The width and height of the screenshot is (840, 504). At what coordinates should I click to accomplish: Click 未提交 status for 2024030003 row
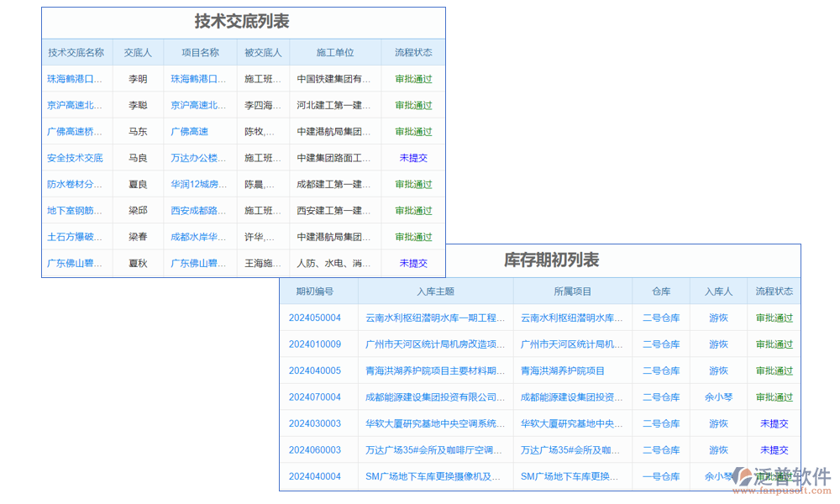coord(774,423)
